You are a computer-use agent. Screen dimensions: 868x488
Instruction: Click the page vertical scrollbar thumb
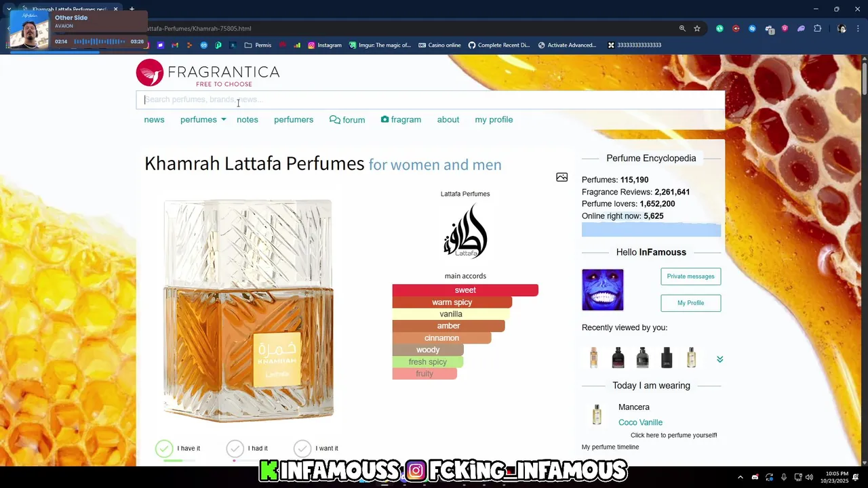coord(865,78)
